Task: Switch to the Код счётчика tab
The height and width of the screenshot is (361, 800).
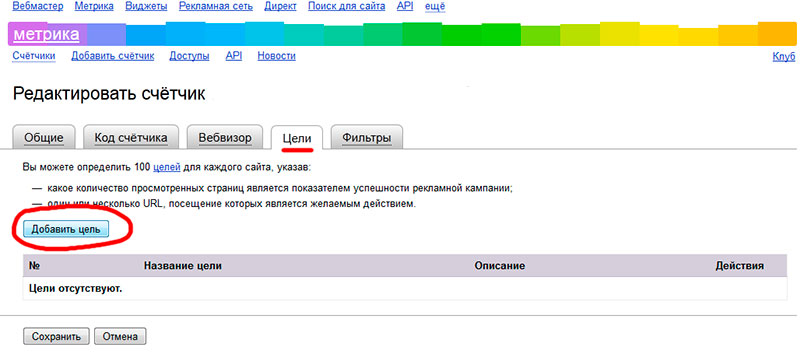Action: click(131, 138)
